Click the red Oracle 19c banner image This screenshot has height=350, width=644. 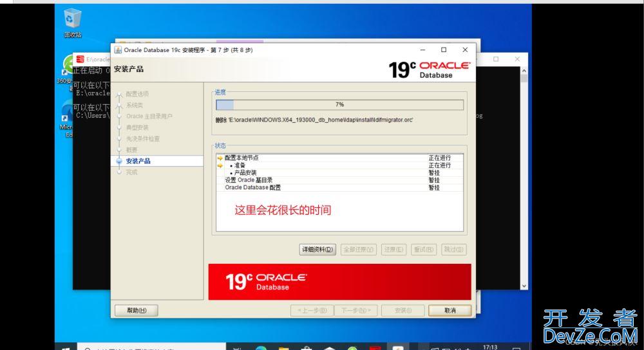(339, 282)
